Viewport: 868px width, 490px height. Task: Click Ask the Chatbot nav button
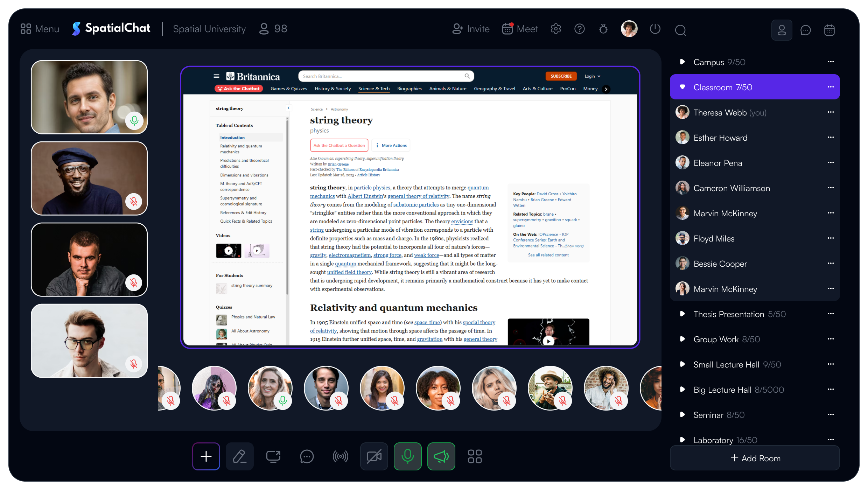click(x=239, y=89)
